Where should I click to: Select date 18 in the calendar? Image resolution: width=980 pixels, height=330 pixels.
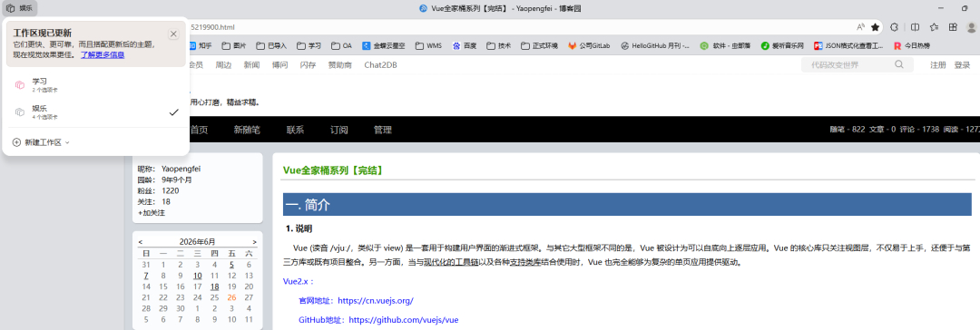point(214,286)
